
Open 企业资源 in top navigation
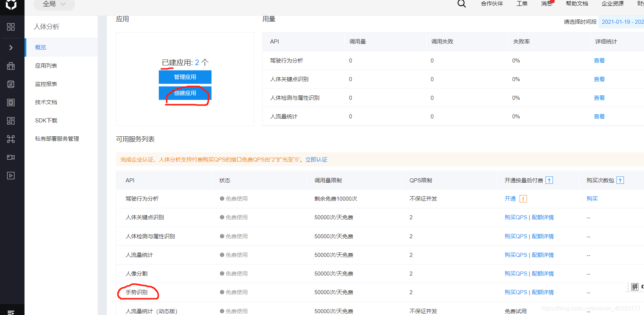click(613, 4)
